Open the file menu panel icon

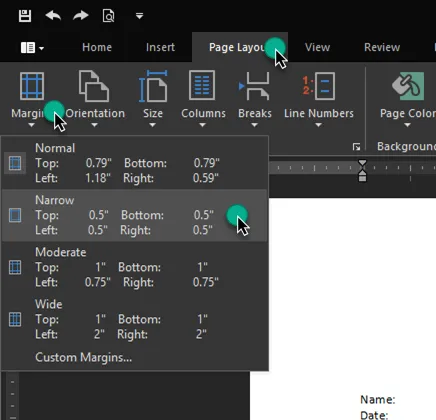pos(32,48)
